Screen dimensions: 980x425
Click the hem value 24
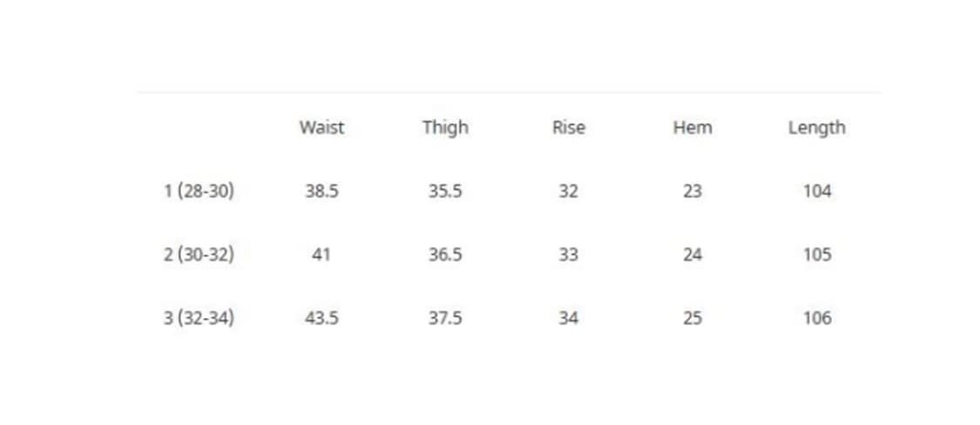[693, 254]
